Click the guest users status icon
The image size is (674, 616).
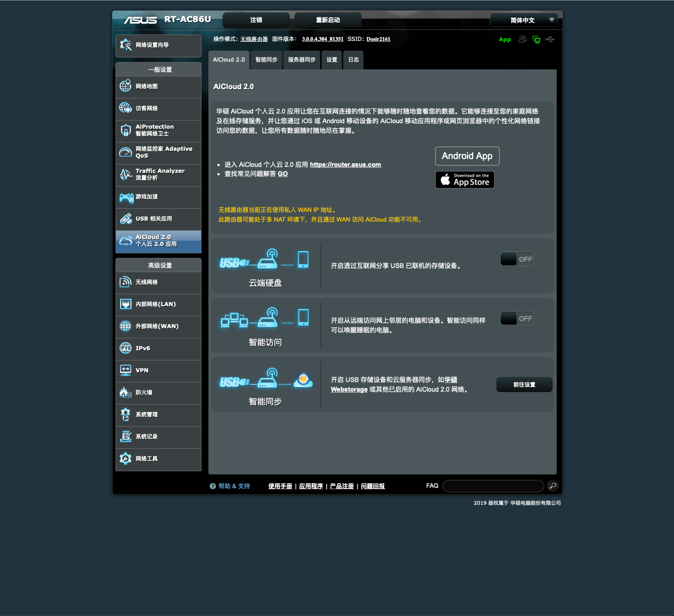[x=522, y=39]
